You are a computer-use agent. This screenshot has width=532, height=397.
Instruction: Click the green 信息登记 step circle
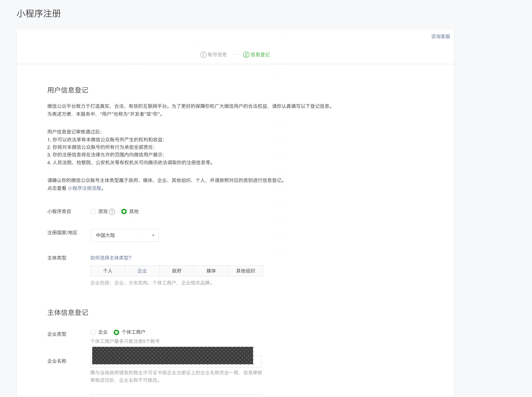(246, 54)
